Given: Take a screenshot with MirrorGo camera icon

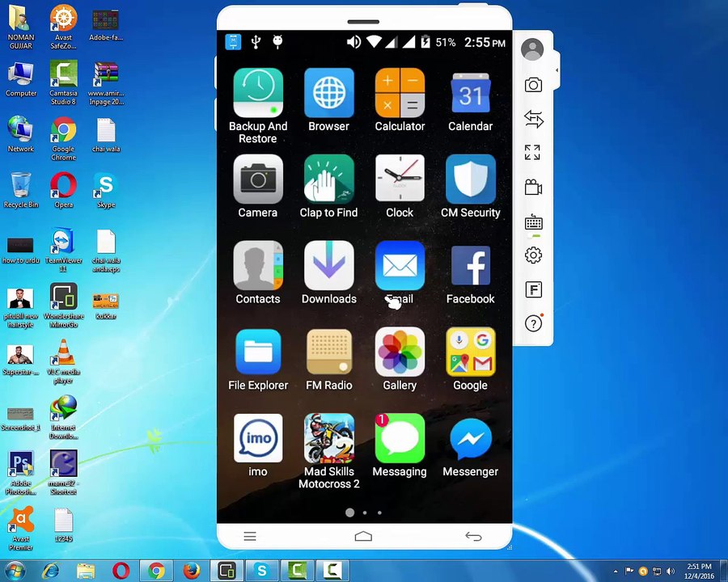Looking at the screenshot, I should click(533, 85).
